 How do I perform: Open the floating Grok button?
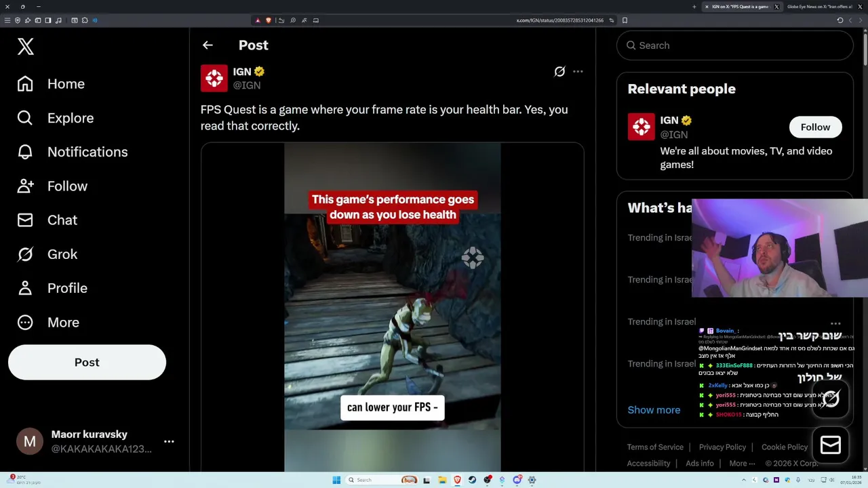pyautogui.click(x=831, y=399)
